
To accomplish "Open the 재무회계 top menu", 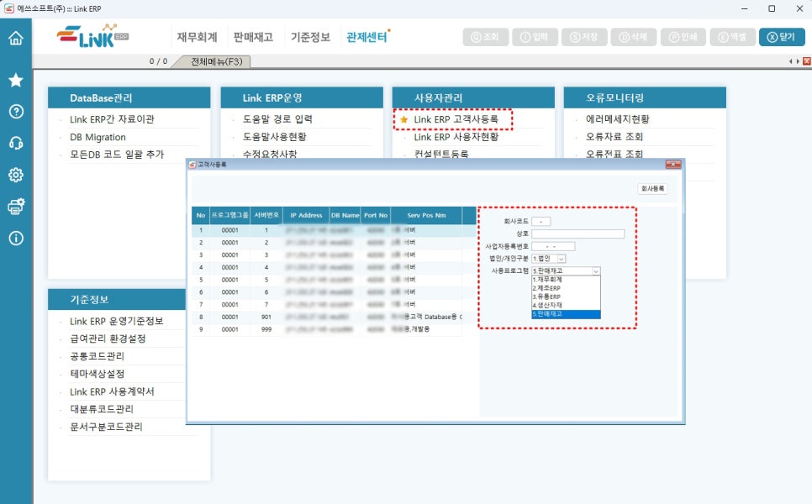I will coord(197,37).
